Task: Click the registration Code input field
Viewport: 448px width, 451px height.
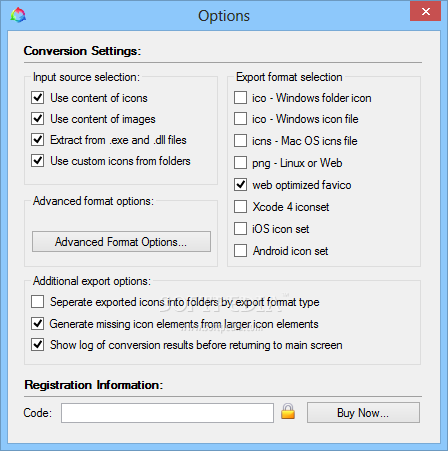Action: [x=167, y=413]
